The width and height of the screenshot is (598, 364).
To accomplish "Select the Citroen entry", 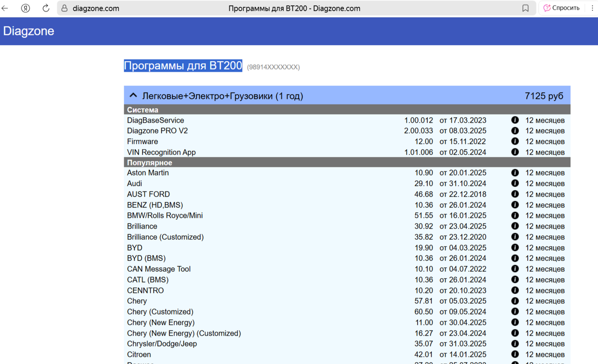I will pyautogui.click(x=139, y=355).
